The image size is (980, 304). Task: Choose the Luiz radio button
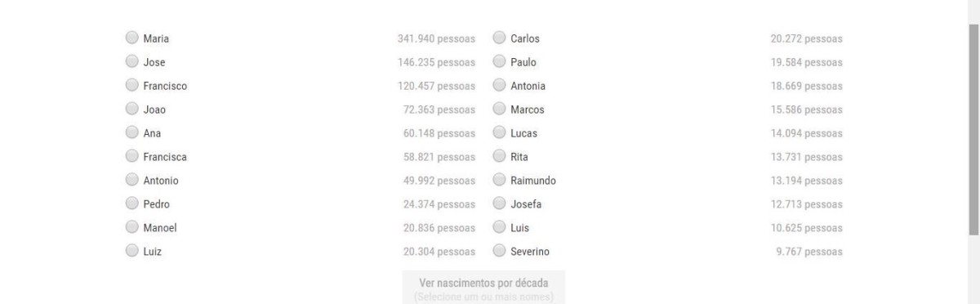[x=131, y=251]
